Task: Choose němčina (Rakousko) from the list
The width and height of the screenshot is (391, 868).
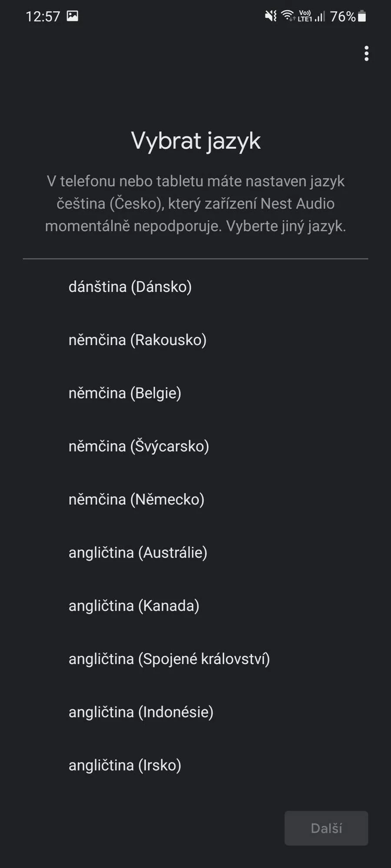Action: point(195,340)
